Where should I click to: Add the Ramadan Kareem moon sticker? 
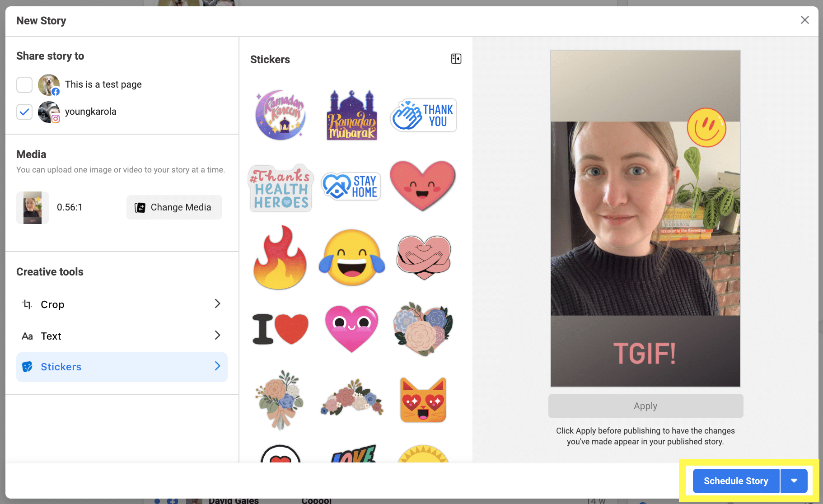pos(281,115)
